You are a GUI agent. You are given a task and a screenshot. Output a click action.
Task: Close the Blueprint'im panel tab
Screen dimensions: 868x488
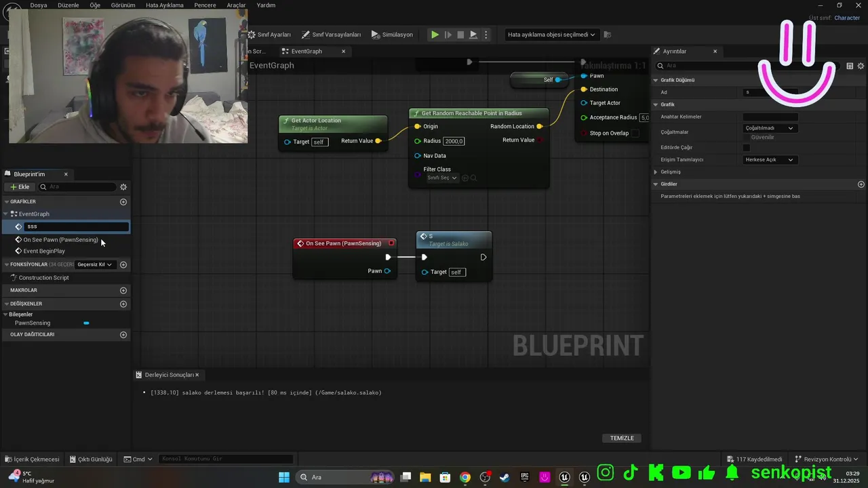point(66,174)
